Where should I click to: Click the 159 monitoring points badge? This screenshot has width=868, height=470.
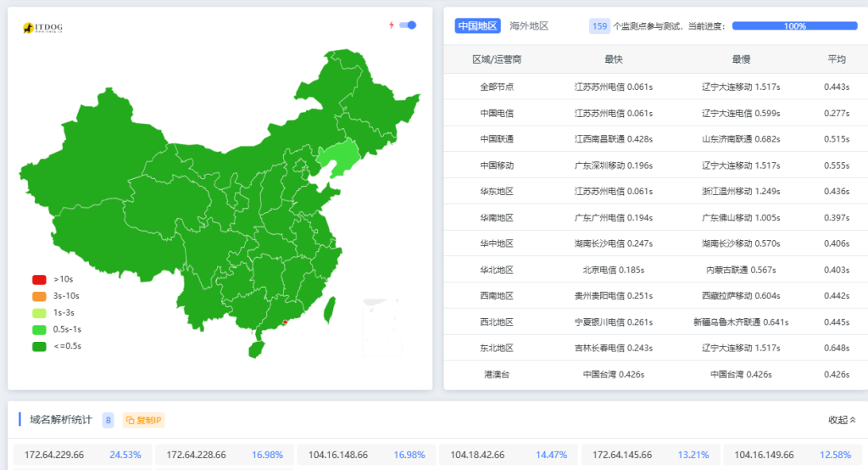[x=599, y=26]
